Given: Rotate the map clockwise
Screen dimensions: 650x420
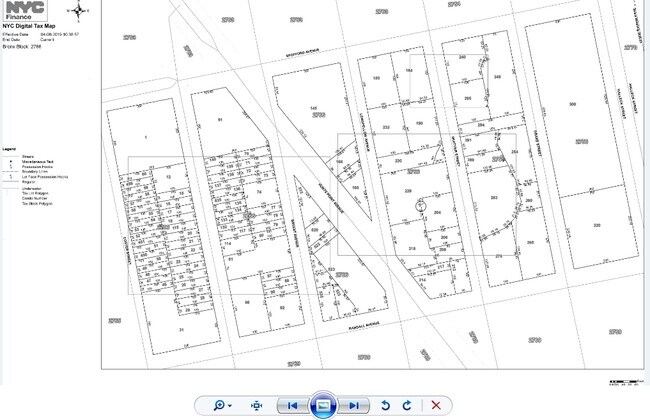Looking at the screenshot, I should [407, 404].
